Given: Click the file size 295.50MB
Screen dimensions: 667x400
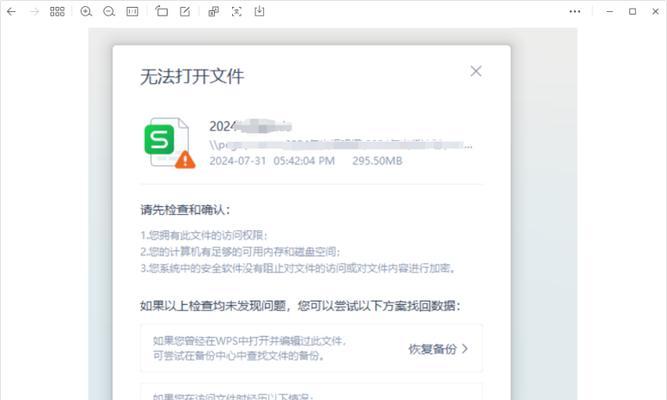Looking at the screenshot, I should coord(377,161).
